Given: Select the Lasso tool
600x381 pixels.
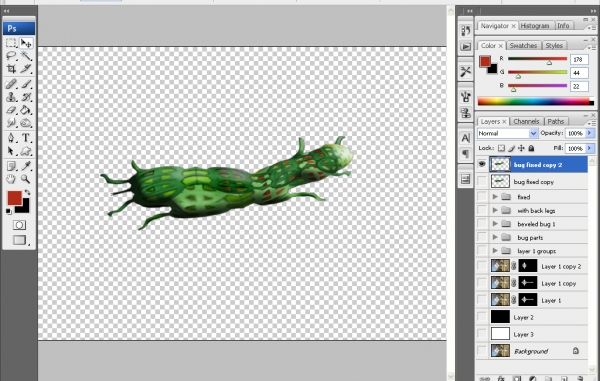Looking at the screenshot, I should 11,56.
